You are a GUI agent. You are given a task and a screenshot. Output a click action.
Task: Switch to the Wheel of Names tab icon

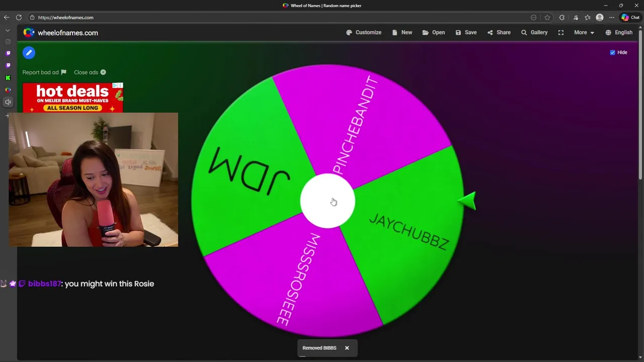(8, 90)
